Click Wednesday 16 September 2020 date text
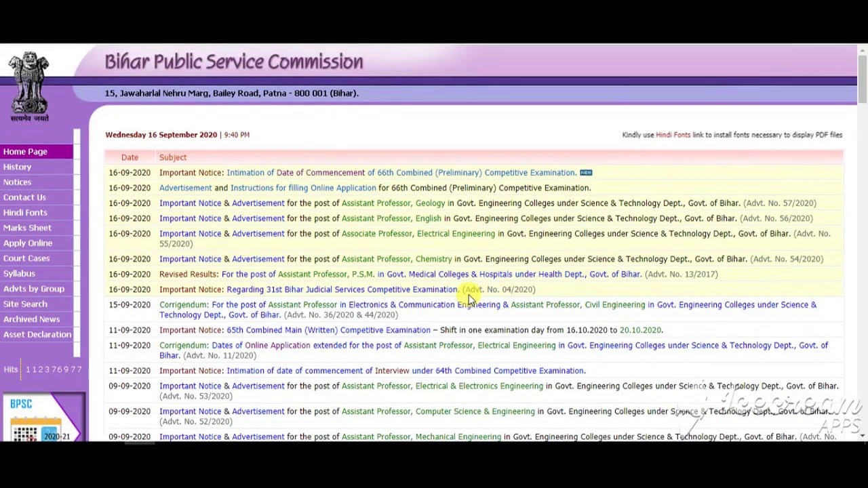 161,135
